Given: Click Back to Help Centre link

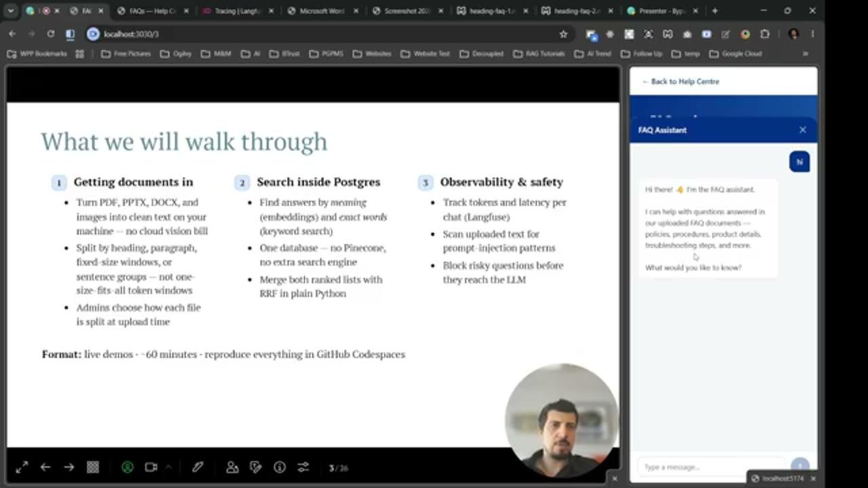Looking at the screenshot, I should click(x=681, y=81).
